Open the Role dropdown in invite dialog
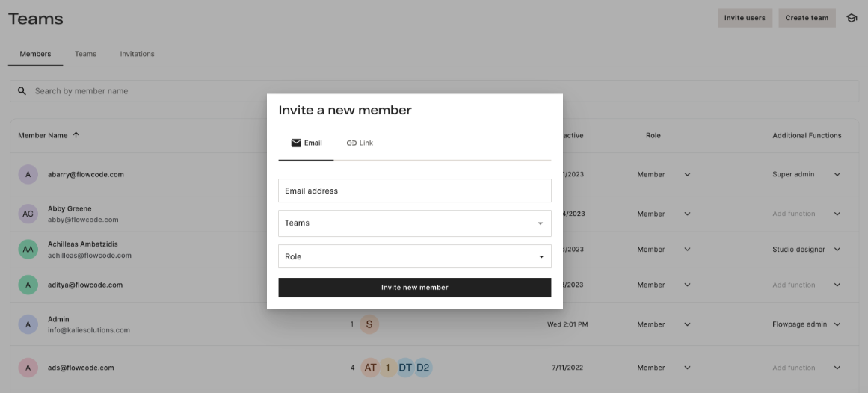Image resolution: width=868 pixels, height=393 pixels. (414, 256)
